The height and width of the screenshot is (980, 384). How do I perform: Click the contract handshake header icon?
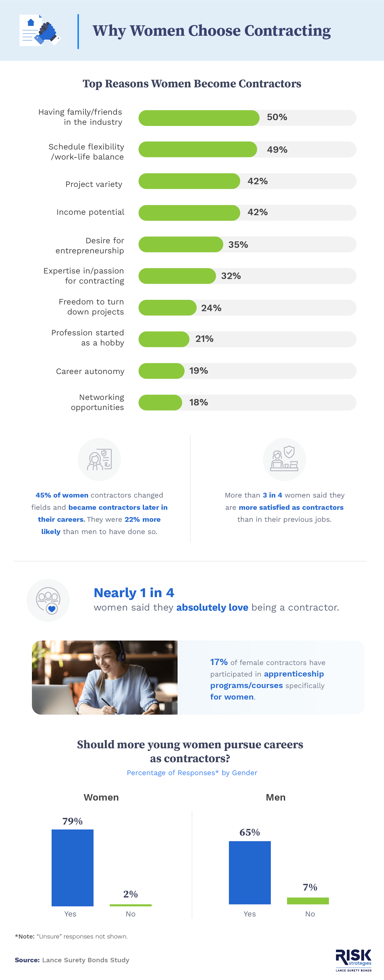40,30
